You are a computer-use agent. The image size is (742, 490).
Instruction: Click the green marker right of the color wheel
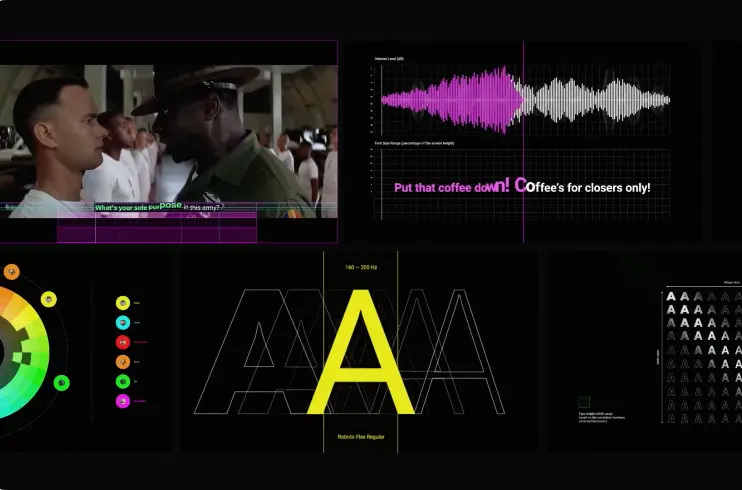tap(61, 382)
